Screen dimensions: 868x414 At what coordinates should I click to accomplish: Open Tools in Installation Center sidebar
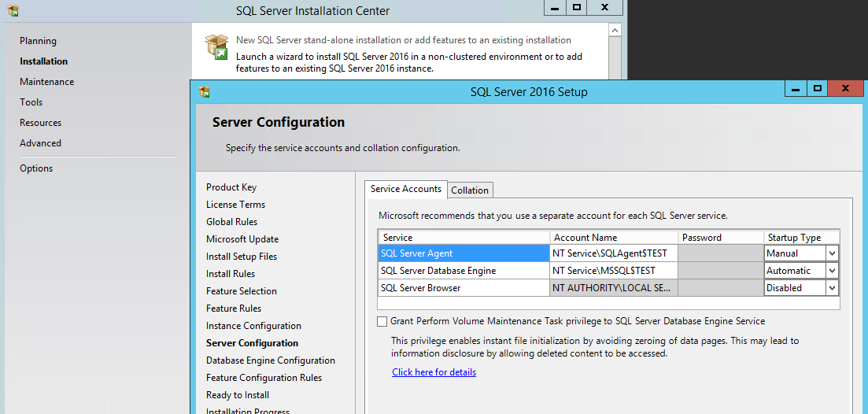click(x=31, y=102)
